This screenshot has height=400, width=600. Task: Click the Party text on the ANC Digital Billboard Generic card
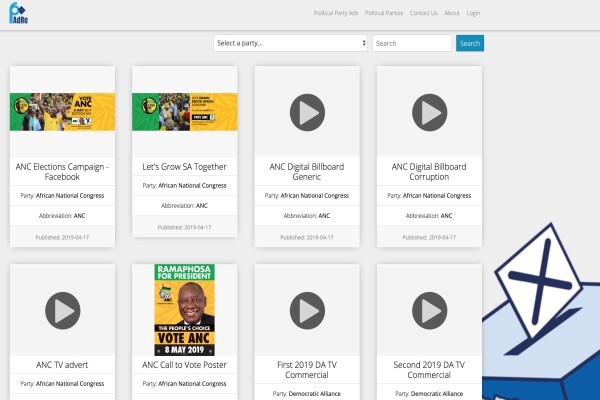tap(307, 196)
